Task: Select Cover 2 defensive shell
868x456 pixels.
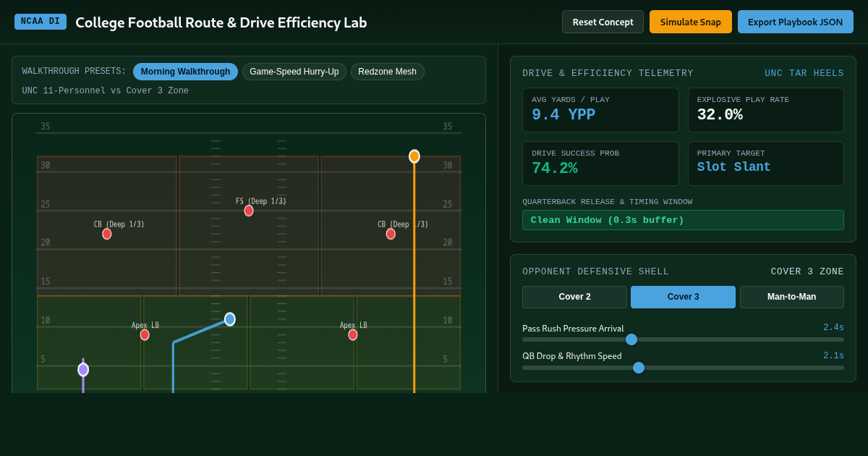Action: tap(574, 297)
